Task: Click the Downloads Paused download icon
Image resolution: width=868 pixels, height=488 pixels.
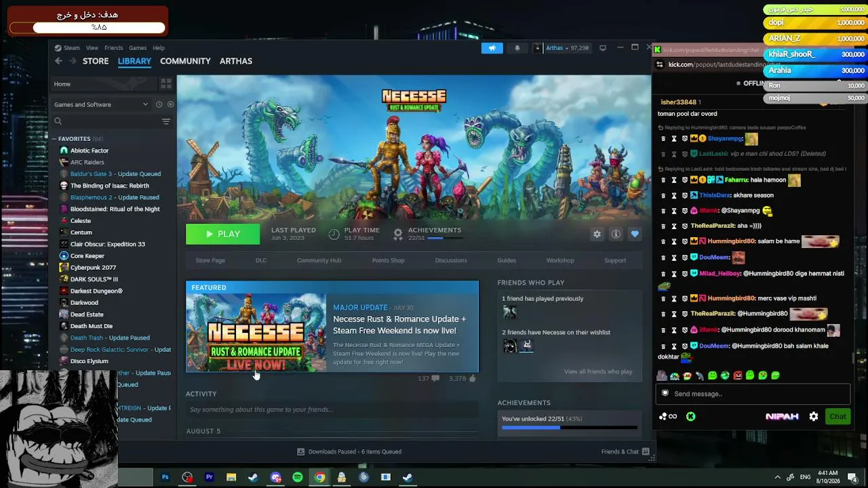Action: pos(300,451)
